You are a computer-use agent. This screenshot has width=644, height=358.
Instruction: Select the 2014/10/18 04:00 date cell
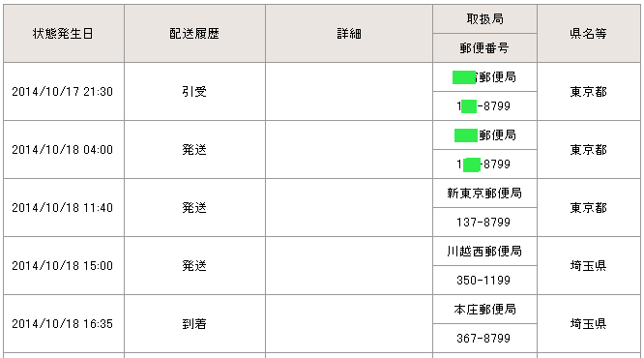[x=63, y=150]
